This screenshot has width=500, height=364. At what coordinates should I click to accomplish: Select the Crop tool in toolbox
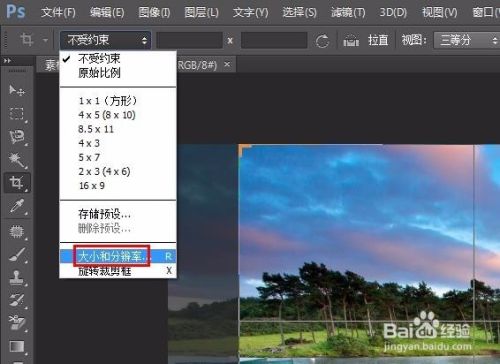(x=17, y=183)
